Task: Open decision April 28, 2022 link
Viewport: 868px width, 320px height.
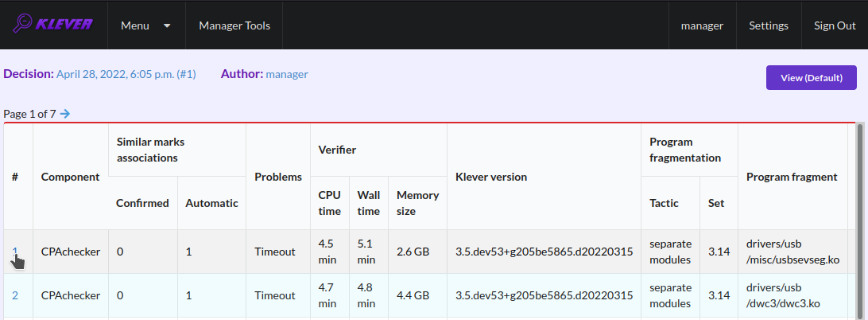Action: click(126, 74)
